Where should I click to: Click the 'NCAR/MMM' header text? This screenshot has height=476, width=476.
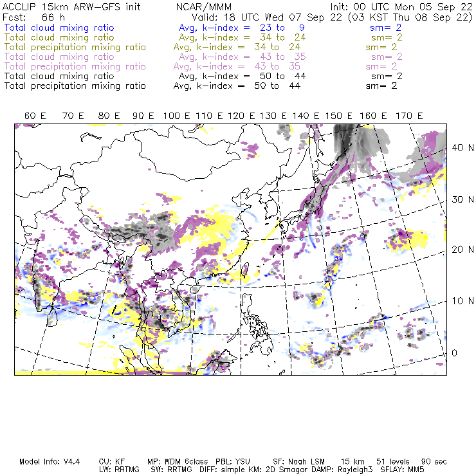point(204,6)
